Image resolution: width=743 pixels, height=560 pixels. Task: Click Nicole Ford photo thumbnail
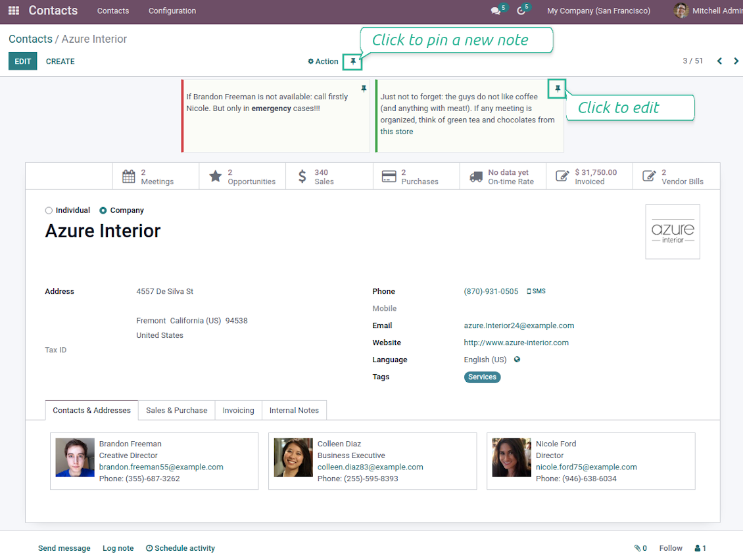click(x=512, y=457)
